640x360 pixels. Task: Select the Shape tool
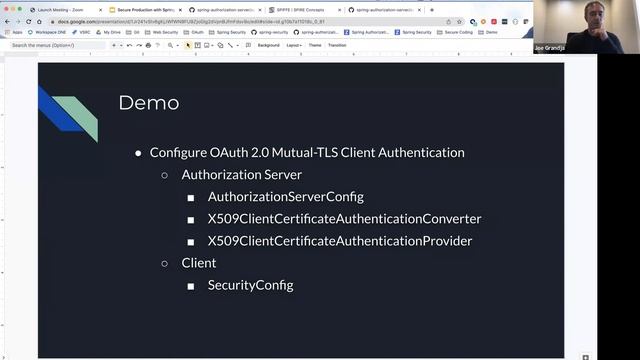pyautogui.click(x=220, y=45)
